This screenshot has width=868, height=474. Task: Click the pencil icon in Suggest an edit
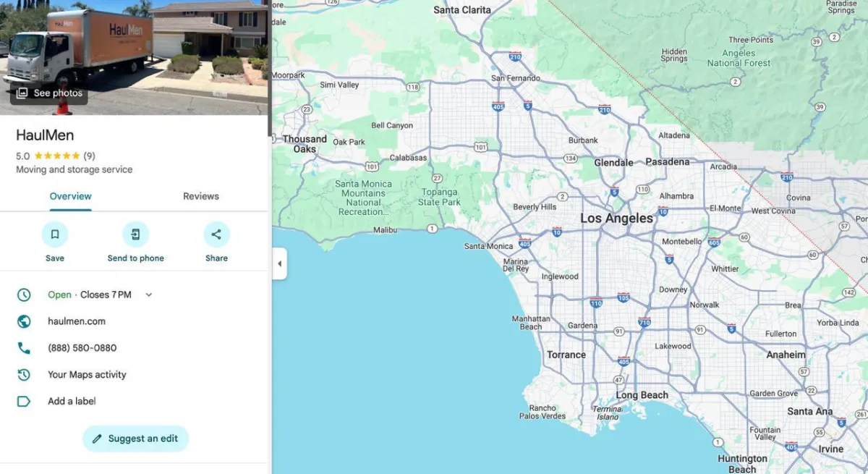(97, 439)
